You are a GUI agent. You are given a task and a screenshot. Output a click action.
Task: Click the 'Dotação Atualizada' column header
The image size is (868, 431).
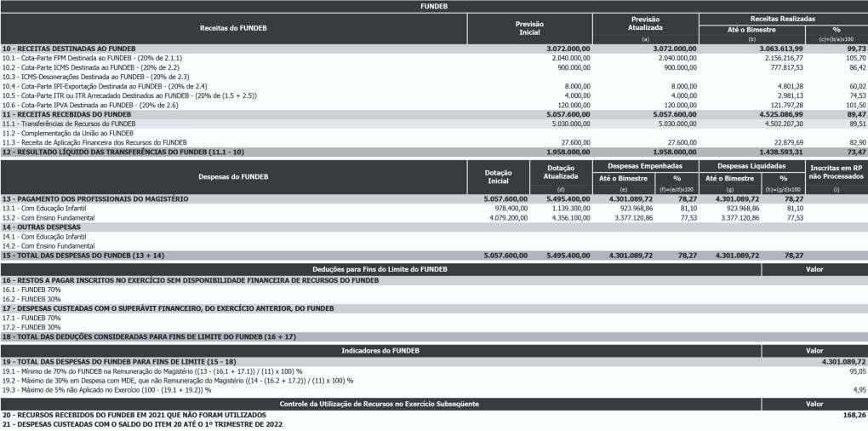tap(561, 172)
